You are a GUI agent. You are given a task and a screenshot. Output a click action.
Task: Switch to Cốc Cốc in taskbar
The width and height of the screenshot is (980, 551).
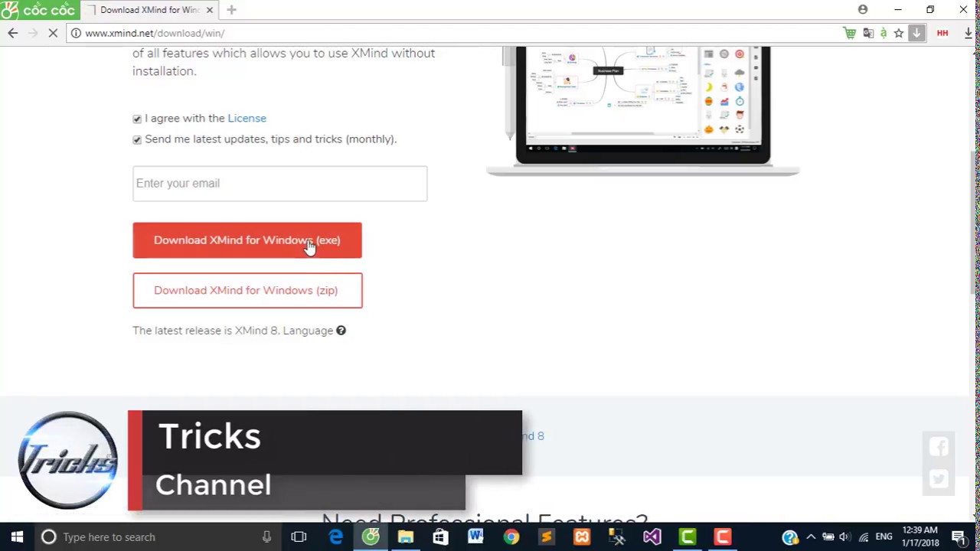pos(371,537)
